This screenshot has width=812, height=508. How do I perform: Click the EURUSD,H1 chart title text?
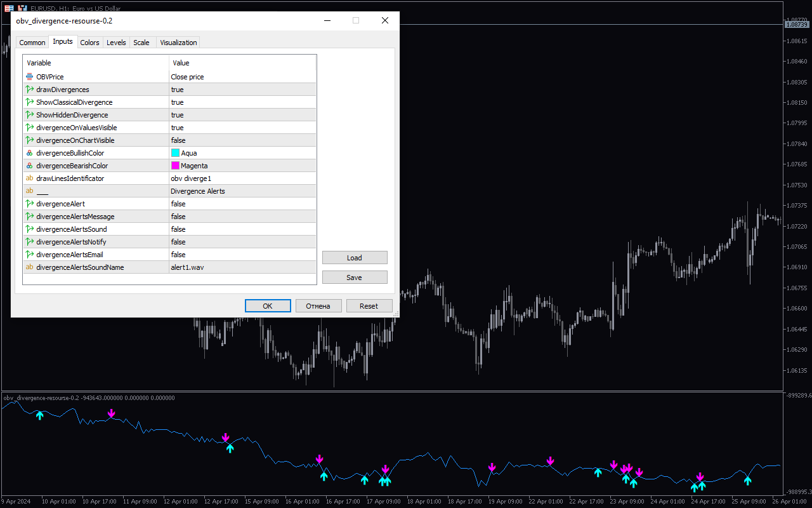(x=75, y=9)
